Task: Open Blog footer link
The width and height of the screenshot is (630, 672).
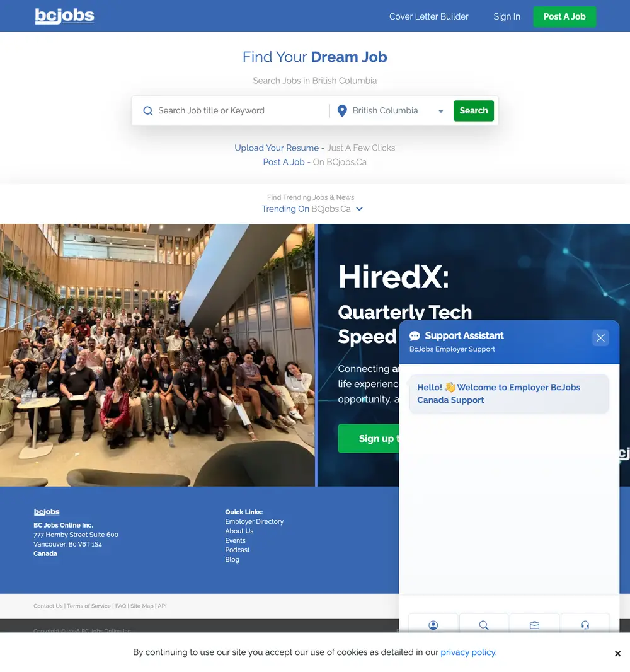Action: point(232,559)
